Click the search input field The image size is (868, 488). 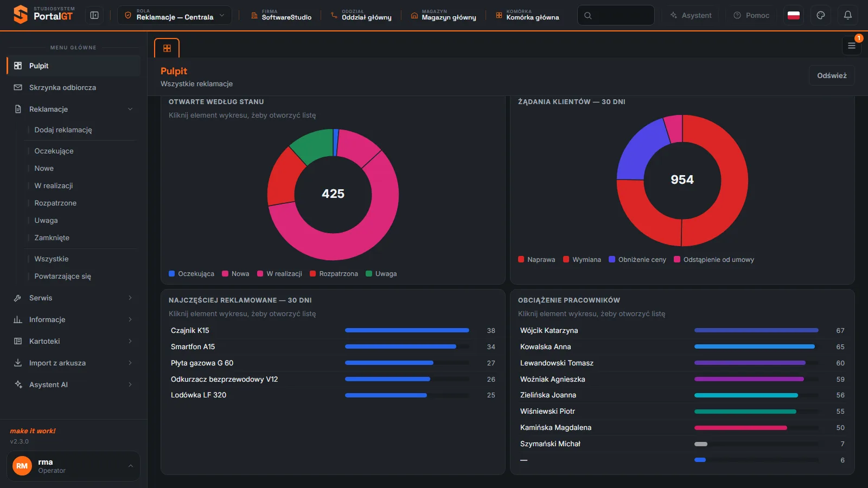[616, 15]
